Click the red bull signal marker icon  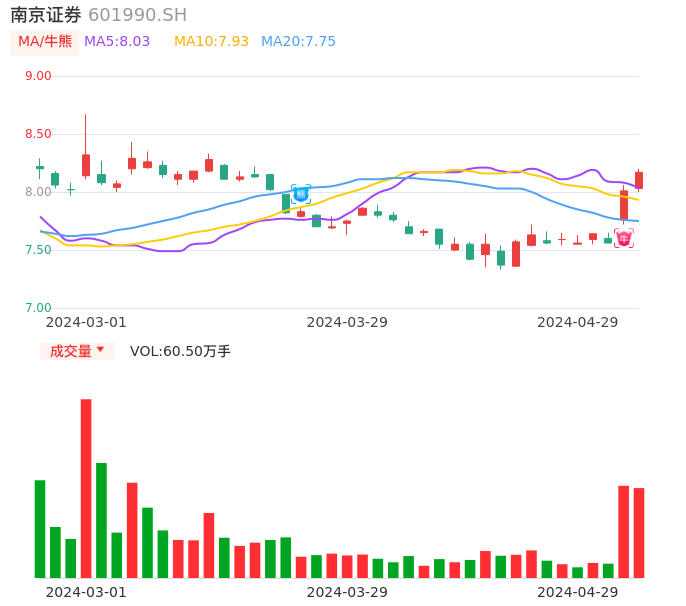[624, 238]
